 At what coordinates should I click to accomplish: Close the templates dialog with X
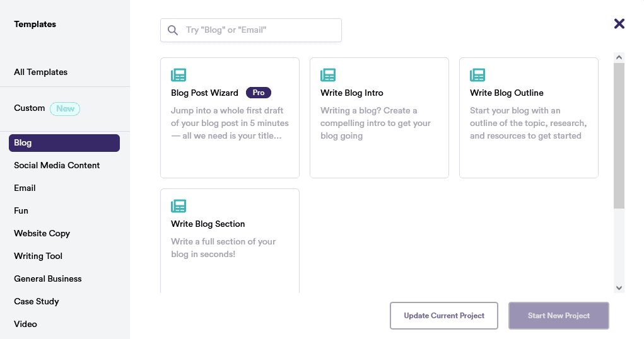pyautogui.click(x=619, y=24)
